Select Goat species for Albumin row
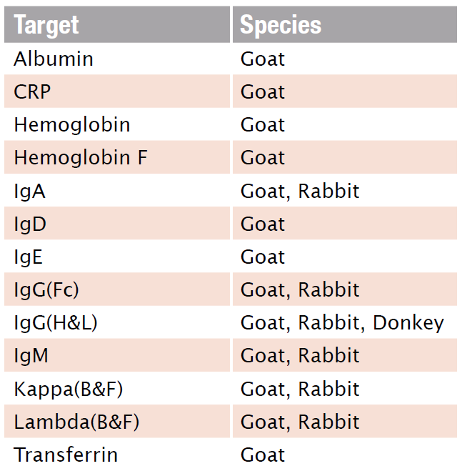This screenshot has height=476, width=462. [263, 59]
